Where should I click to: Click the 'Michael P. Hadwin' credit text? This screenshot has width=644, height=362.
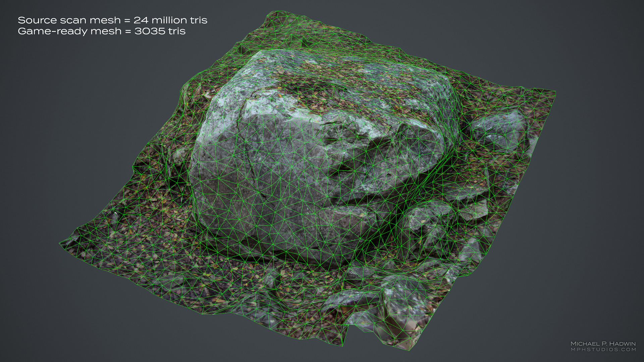click(603, 344)
